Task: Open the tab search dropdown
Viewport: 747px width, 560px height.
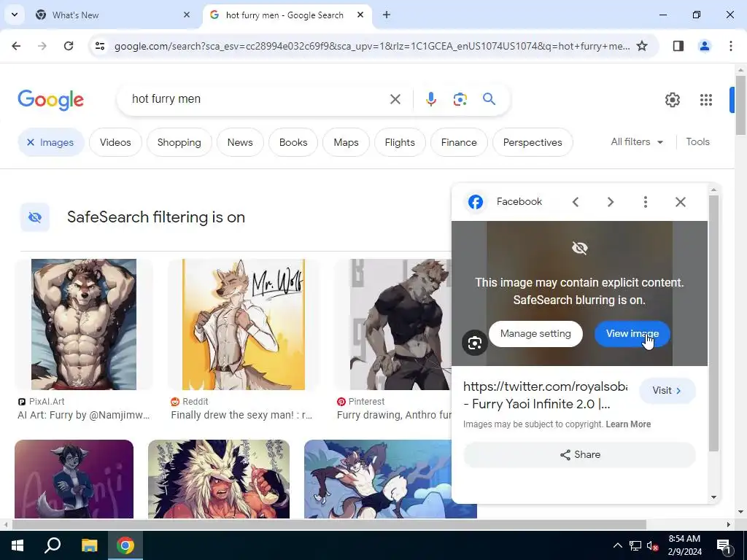Action: pos(15,15)
